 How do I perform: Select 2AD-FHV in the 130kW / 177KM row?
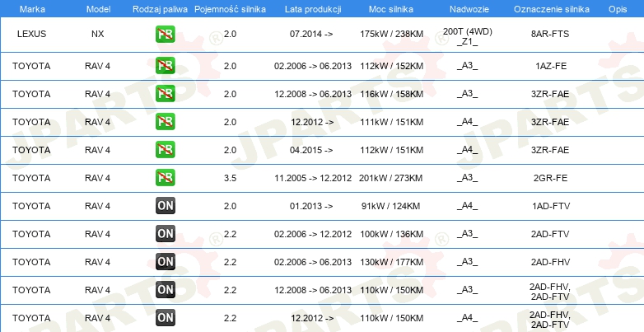point(550,262)
